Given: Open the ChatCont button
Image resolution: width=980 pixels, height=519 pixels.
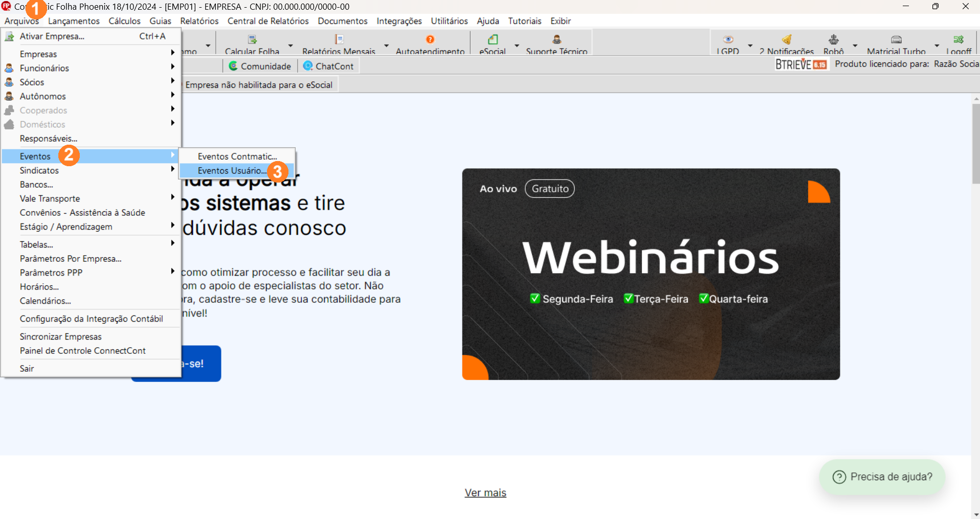Looking at the screenshot, I should click(328, 66).
